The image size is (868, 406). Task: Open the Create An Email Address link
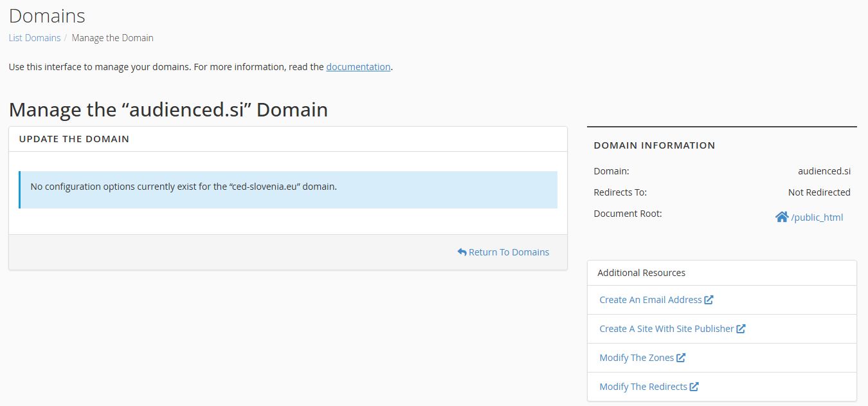click(650, 300)
